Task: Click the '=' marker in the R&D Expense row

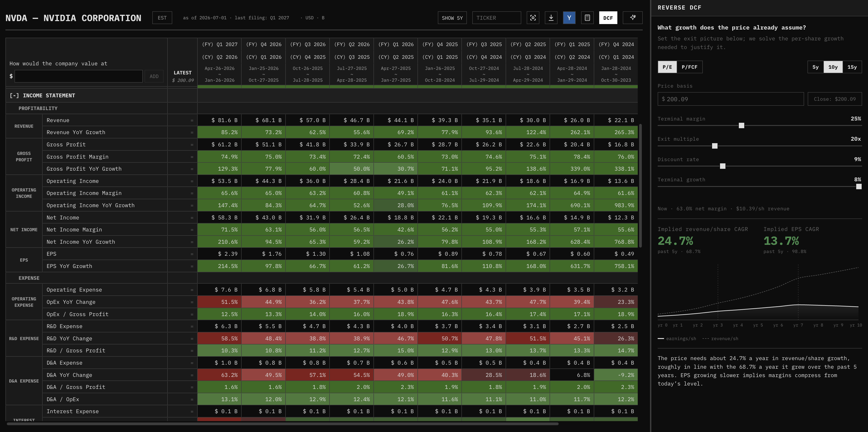Action: [192, 326]
